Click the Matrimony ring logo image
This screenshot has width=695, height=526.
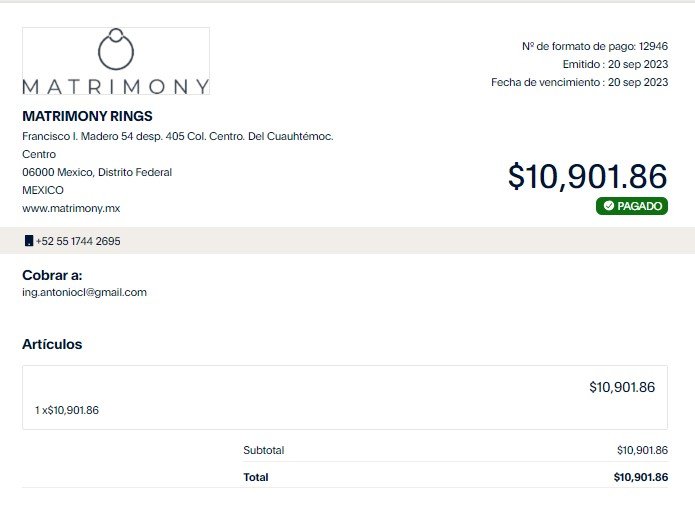click(116, 61)
